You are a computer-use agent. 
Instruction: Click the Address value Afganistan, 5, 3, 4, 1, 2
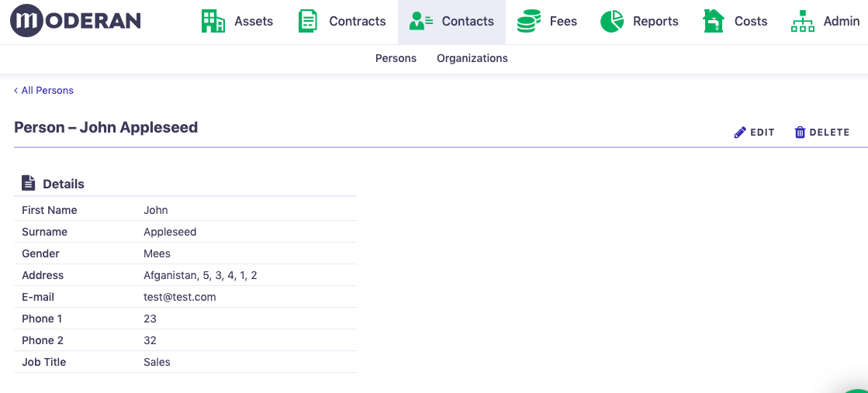200,275
